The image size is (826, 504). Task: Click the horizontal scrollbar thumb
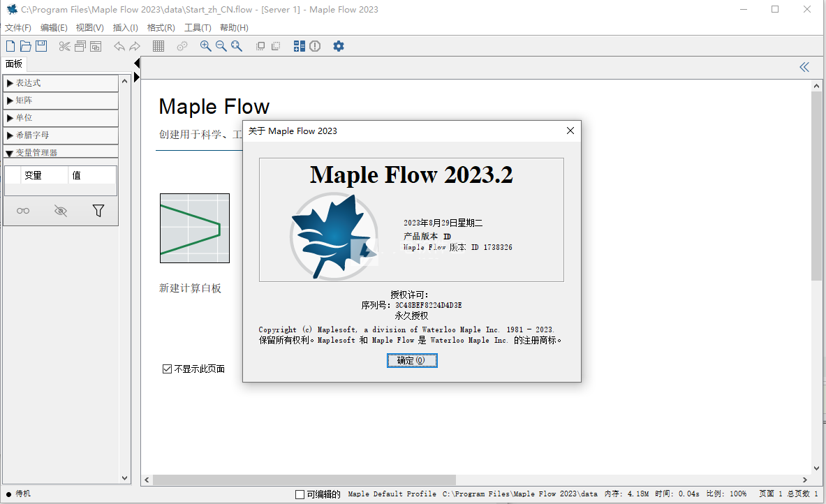click(304, 480)
